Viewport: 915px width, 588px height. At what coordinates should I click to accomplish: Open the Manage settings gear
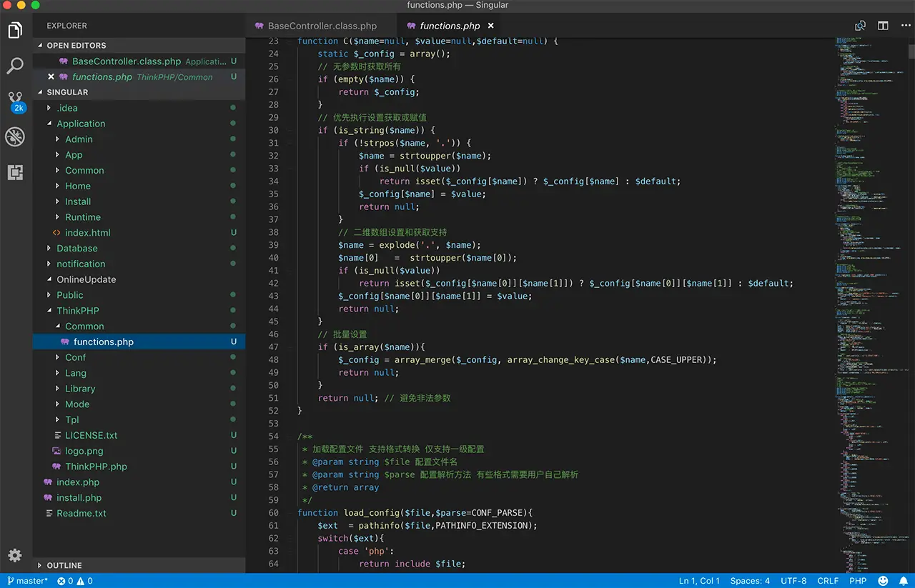click(15, 555)
